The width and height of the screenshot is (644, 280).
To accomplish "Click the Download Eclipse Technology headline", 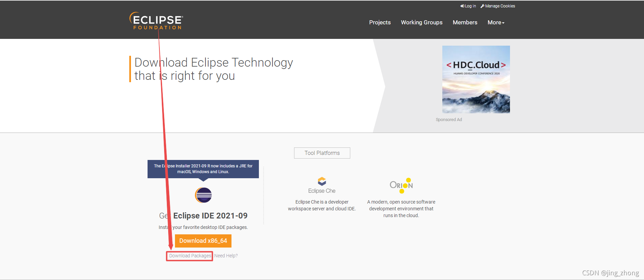I will point(214,69).
